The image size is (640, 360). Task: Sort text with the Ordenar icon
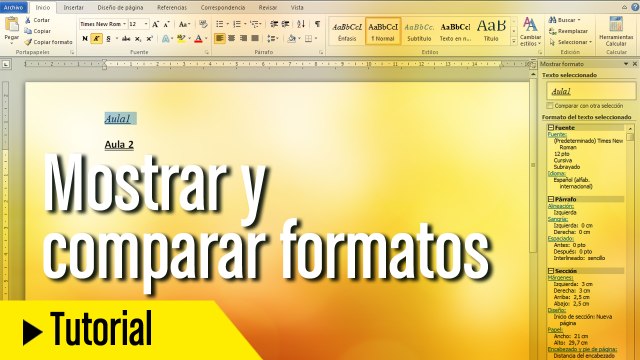tap(301, 24)
